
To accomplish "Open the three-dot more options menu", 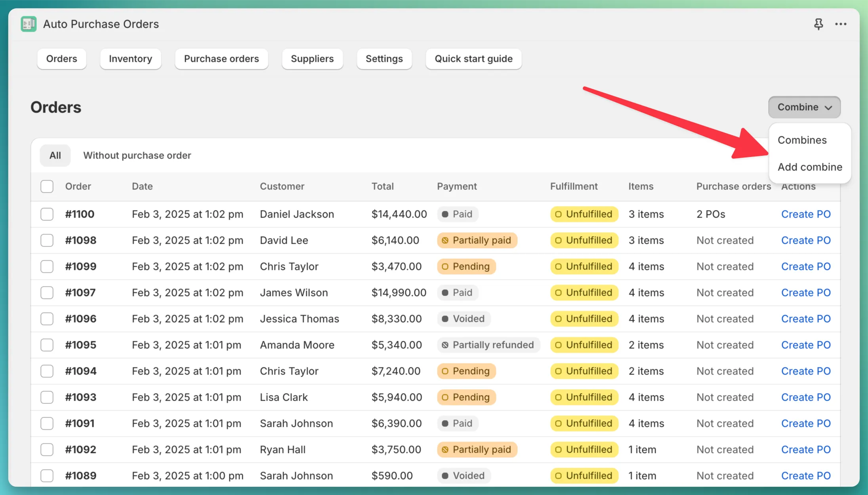I will 841,24.
